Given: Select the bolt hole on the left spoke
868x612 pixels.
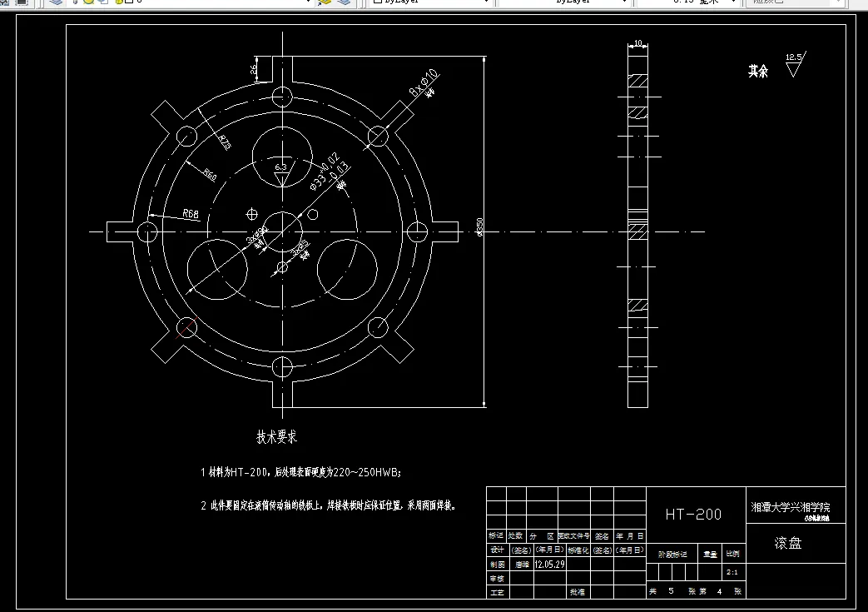Looking at the screenshot, I should point(148,231).
